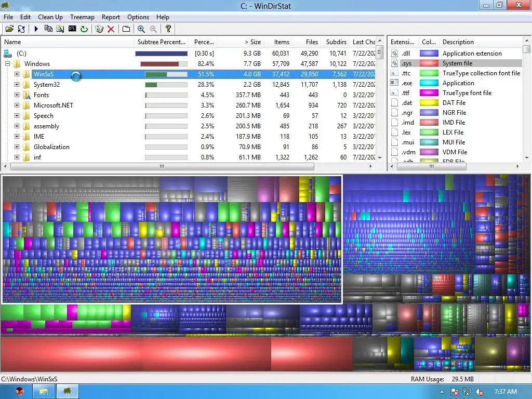Image resolution: width=532 pixels, height=399 pixels.
Task: Click the Fonts folder icon in tree
Action: coord(26,95)
